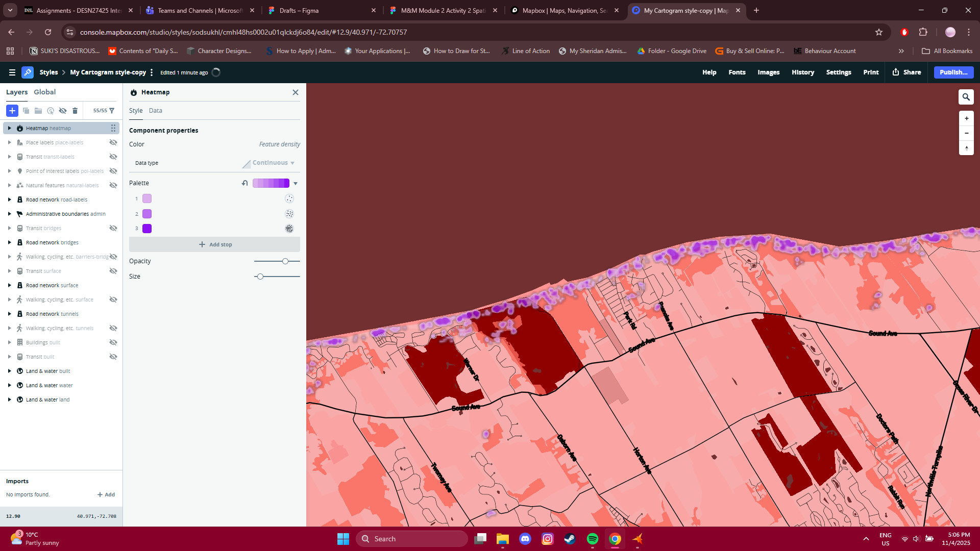
Task: Toggle visibility of Place labels layer
Action: point(113,142)
